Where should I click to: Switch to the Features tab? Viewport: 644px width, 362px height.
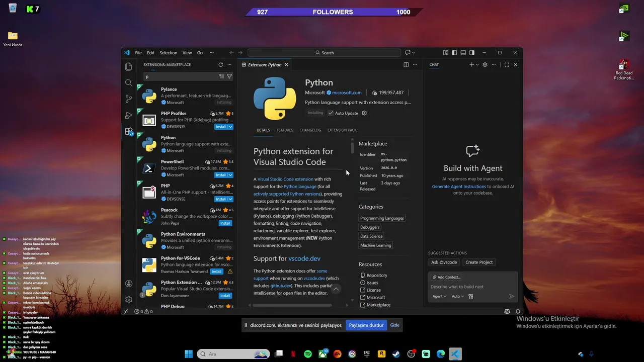pos(285,130)
